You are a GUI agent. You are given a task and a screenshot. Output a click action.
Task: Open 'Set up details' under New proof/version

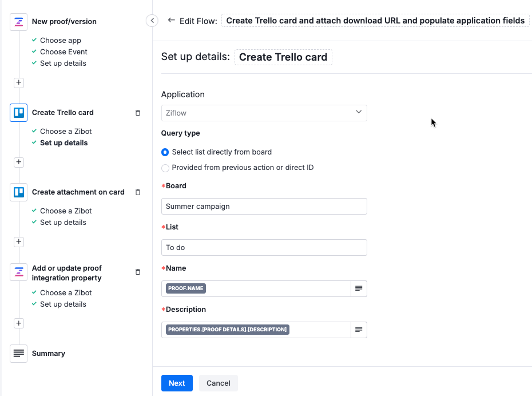[63, 64]
